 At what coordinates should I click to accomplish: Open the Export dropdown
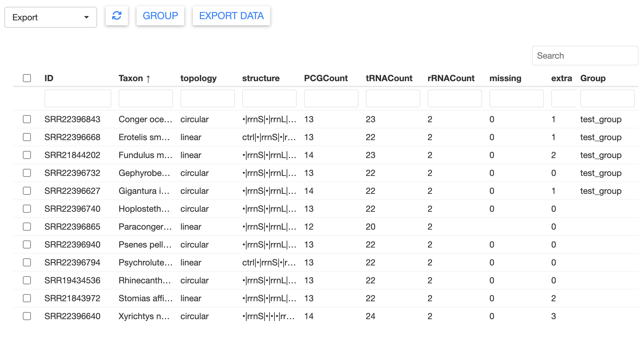tap(51, 17)
